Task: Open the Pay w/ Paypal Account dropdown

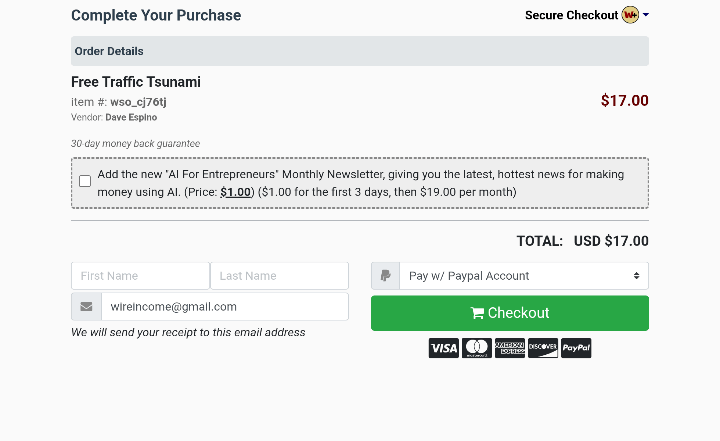Action: pyautogui.click(x=524, y=276)
